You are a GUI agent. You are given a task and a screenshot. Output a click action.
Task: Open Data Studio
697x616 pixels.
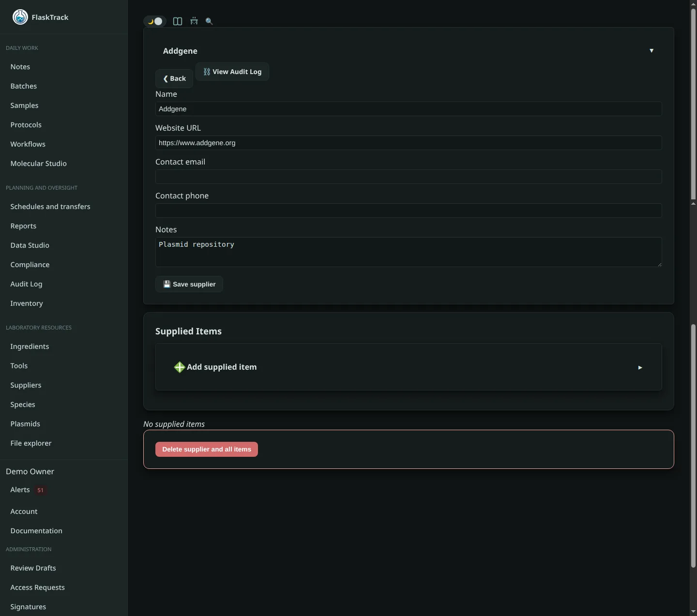30,245
